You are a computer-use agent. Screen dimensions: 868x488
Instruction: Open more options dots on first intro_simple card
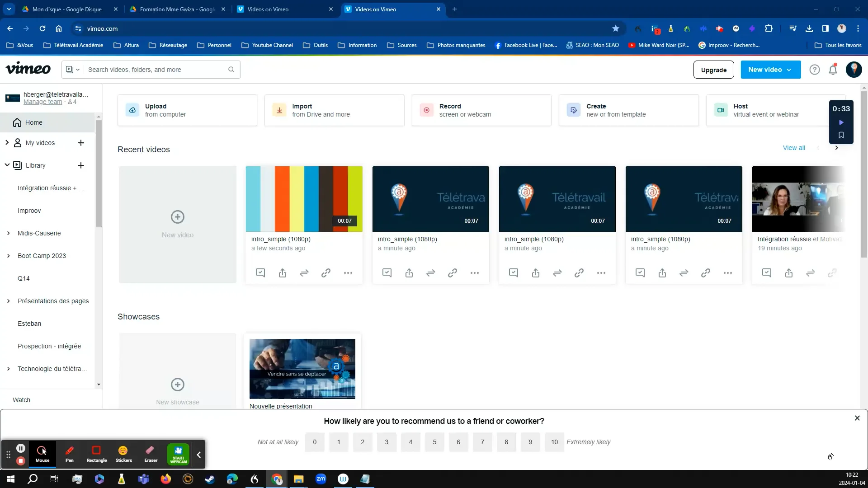tap(348, 273)
